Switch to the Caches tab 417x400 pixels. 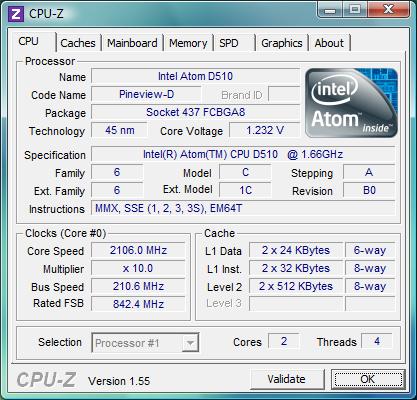[78, 43]
